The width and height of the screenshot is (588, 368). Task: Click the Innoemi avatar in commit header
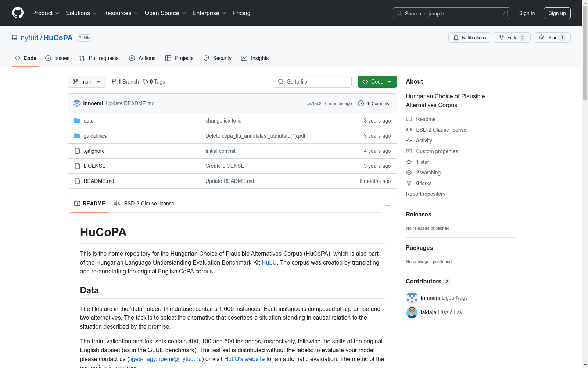(77, 103)
